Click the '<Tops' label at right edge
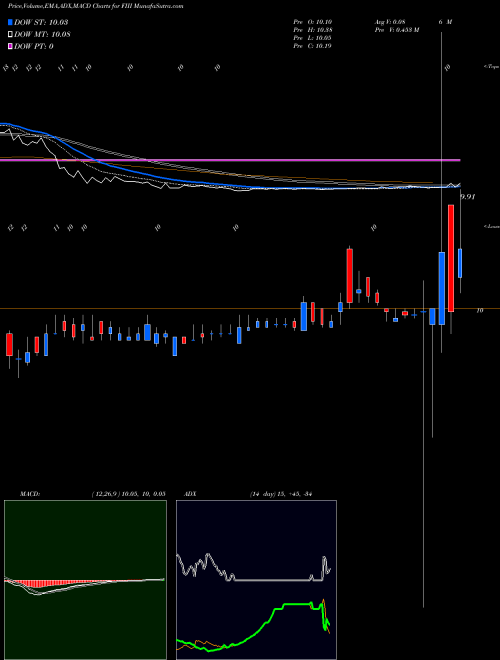Screen dimensions: 500x660 pos(492,67)
